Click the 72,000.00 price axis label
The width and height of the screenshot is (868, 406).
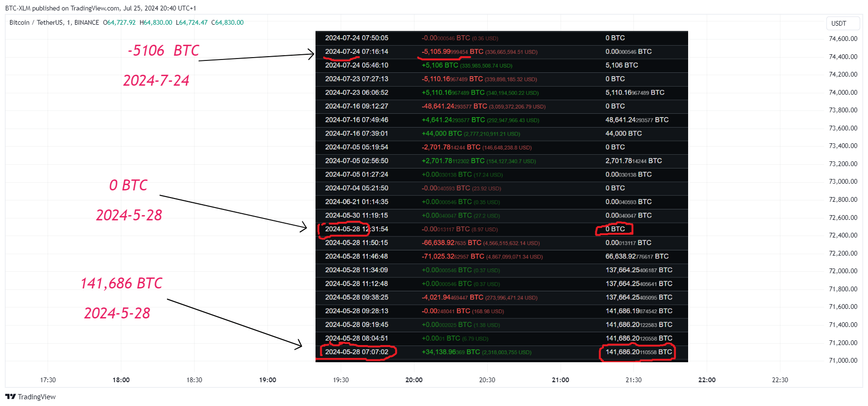(x=843, y=271)
